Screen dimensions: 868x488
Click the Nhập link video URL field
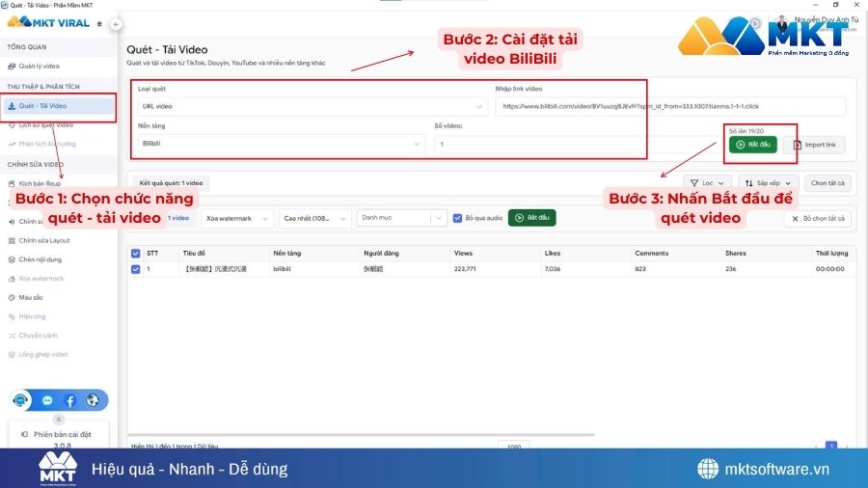[x=668, y=107]
